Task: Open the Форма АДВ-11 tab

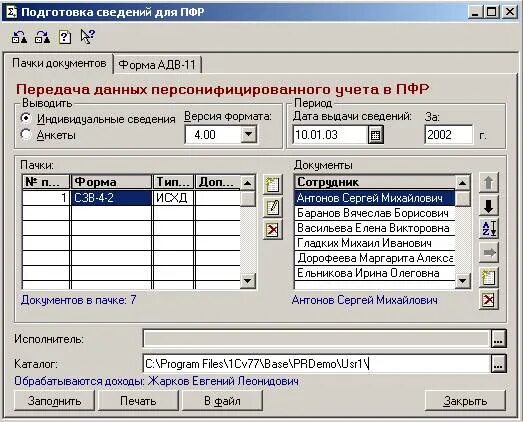Action: pyautogui.click(x=157, y=64)
